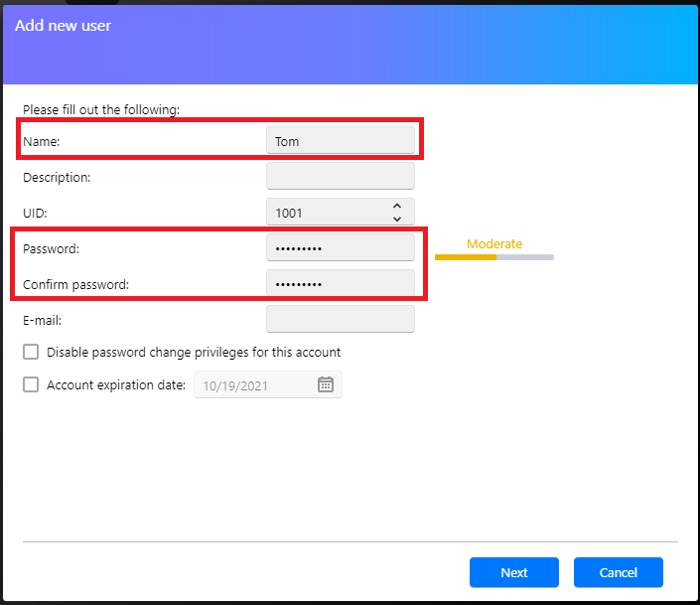The height and width of the screenshot is (605, 700).
Task: Open the calendar picker for expiration date
Action: [x=326, y=384]
